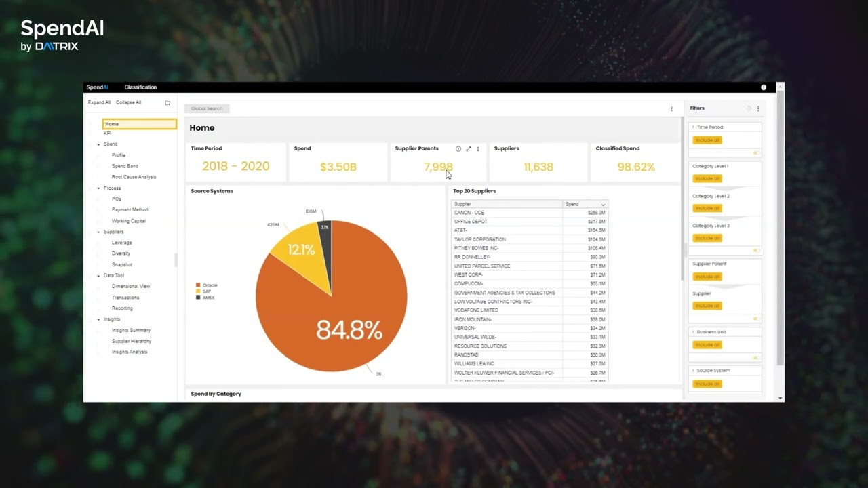868x488 pixels.
Task: Click the 98.62% Classified Spend value
Action: coord(636,167)
